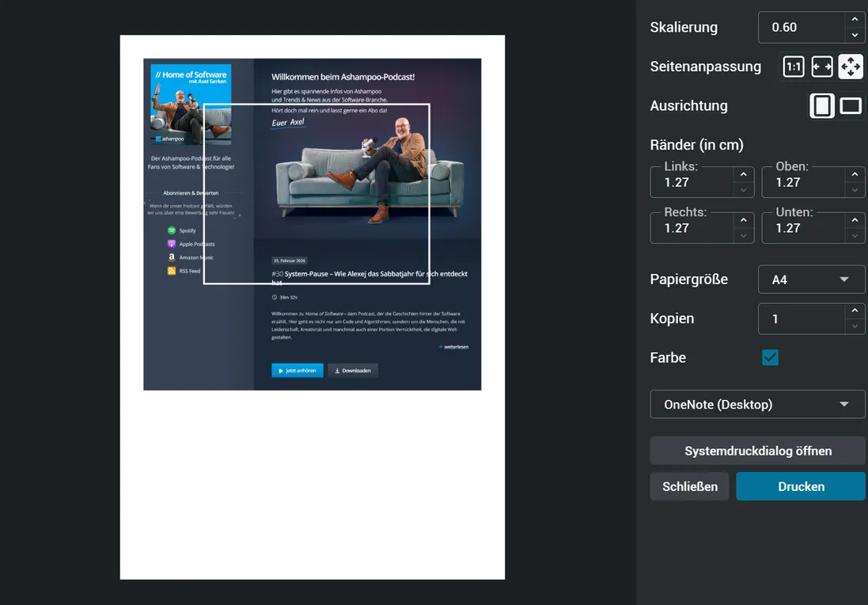
Task: Click the Links margin value field
Action: [692, 182]
